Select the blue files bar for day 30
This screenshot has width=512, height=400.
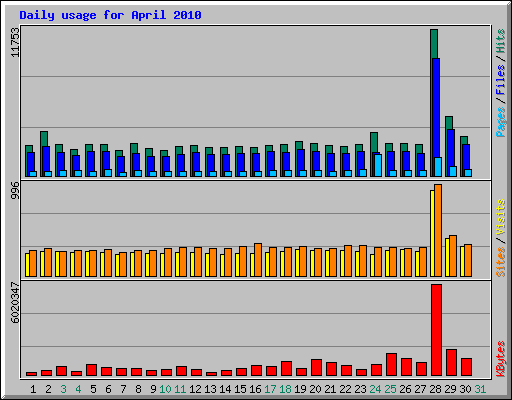tap(466, 157)
